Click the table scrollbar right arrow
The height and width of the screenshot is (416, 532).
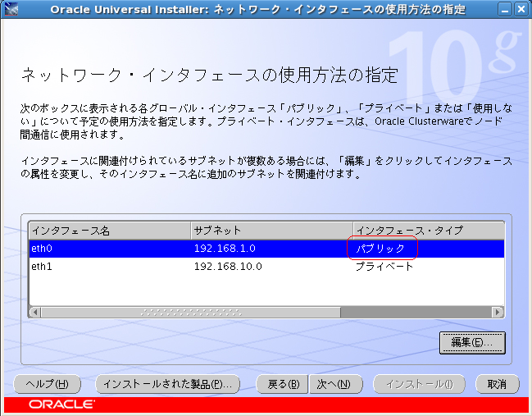(x=498, y=312)
